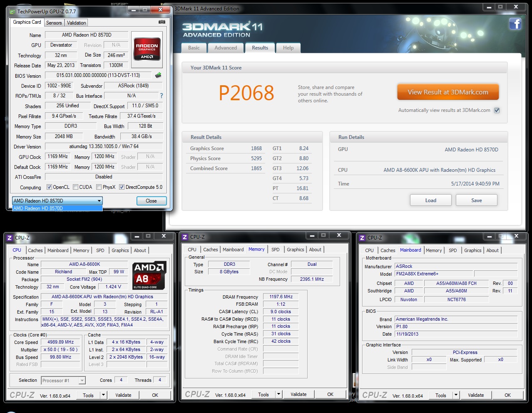Click the DRAM Frequency 1197.6 MHz value
532x413 pixels.
[281, 297]
